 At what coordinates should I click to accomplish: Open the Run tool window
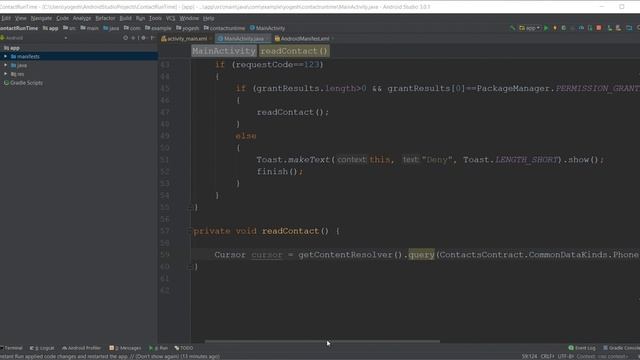[159, 348]
